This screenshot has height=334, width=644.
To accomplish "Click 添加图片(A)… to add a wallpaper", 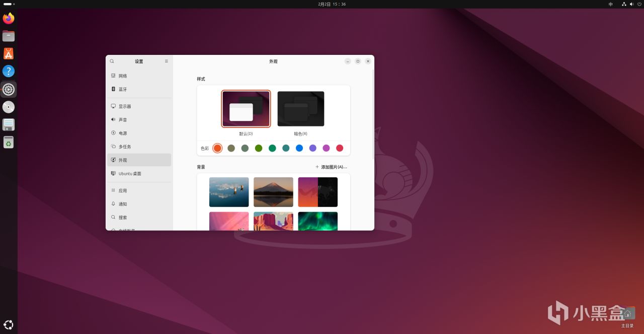I will 331,167.
